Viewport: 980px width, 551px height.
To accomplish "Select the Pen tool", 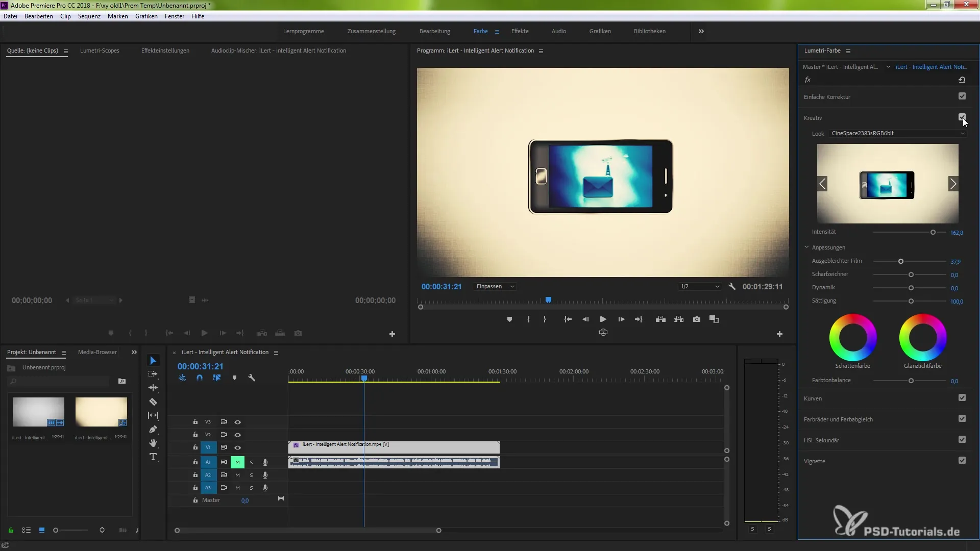I will click(153, 429).
